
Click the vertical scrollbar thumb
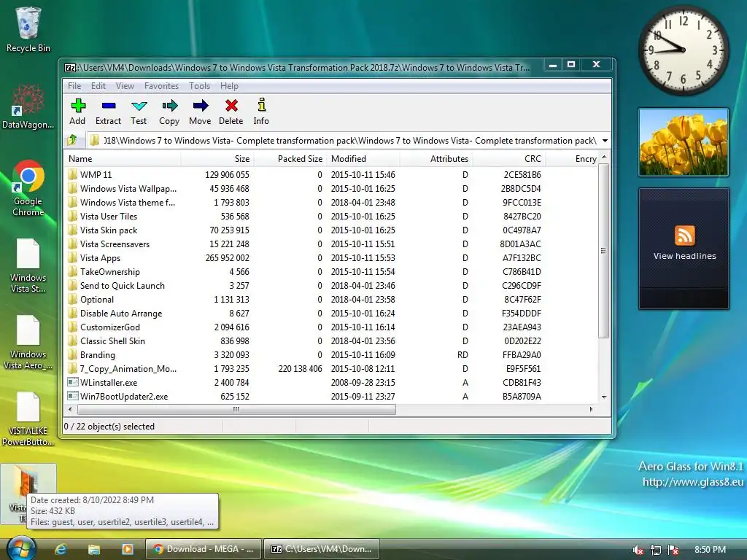point(603,251)
